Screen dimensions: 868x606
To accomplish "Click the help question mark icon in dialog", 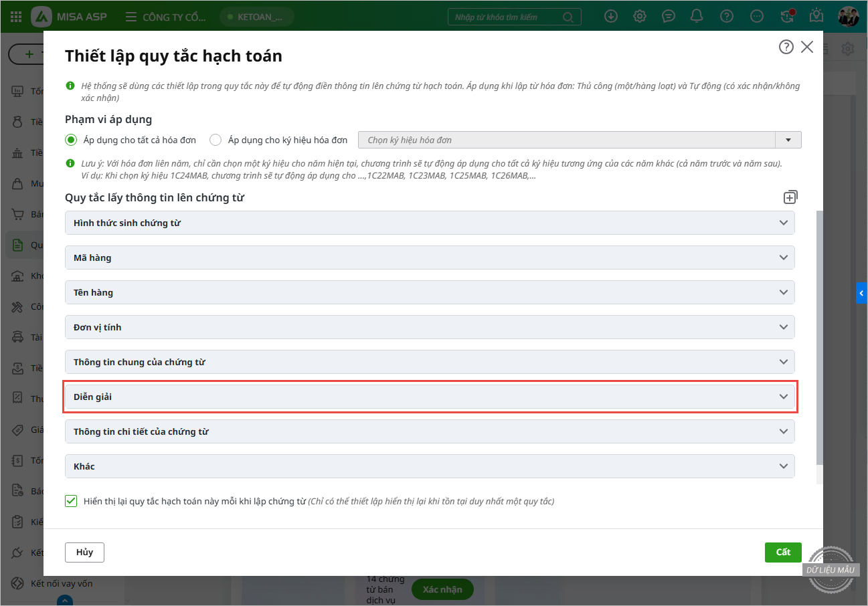I will point(786,47).
